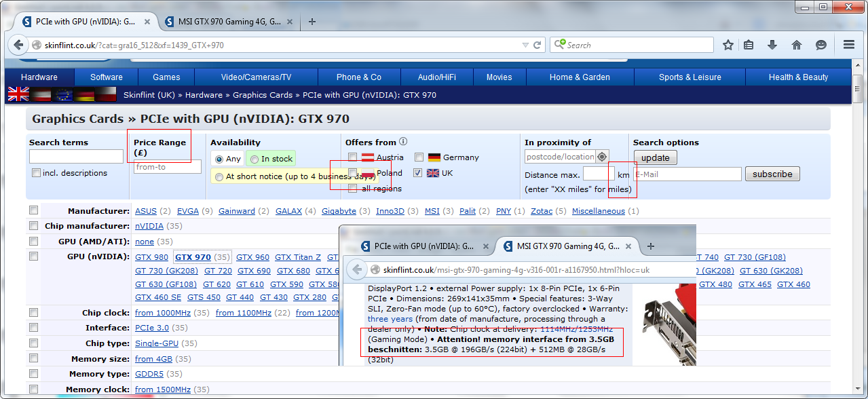The image size is (868, 399).
Task: Pick the Polish flag in the header
Action: point(107,95)
